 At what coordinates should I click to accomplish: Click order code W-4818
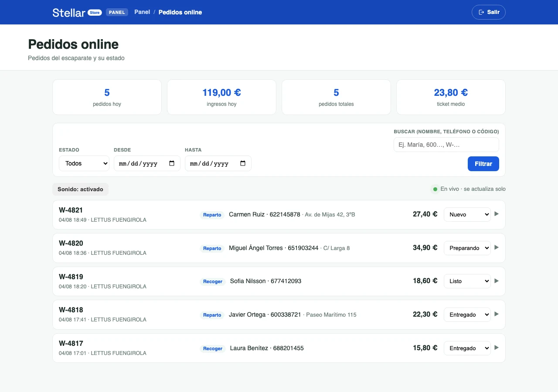tap(71, 310)
